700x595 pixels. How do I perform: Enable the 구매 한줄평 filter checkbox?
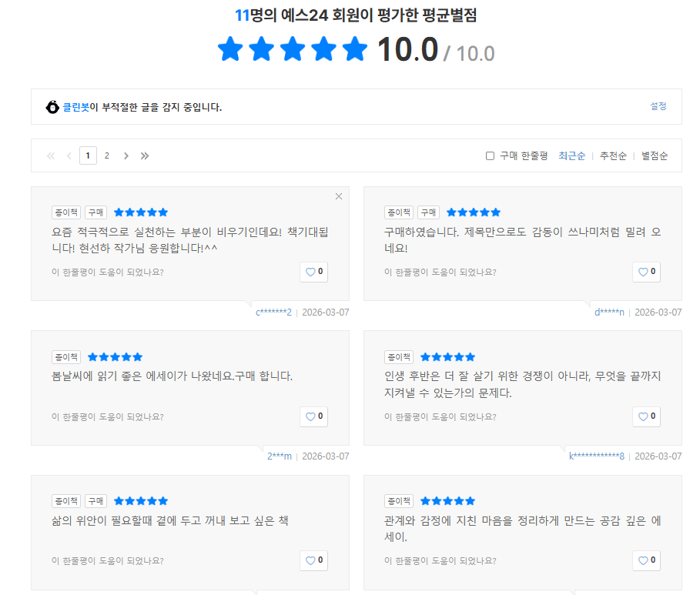[x=490, y=155]
